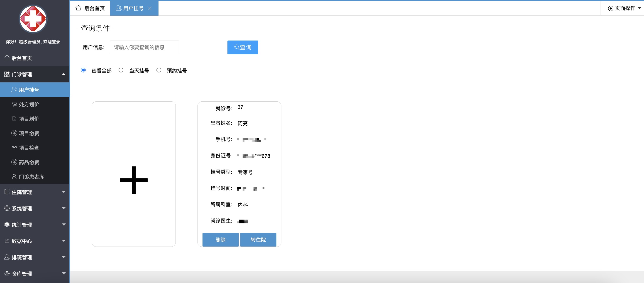Click the house icon beside 后台首页 in sidebar
The width and height of the screenshot is (644, 283).
tap(7, 58)
